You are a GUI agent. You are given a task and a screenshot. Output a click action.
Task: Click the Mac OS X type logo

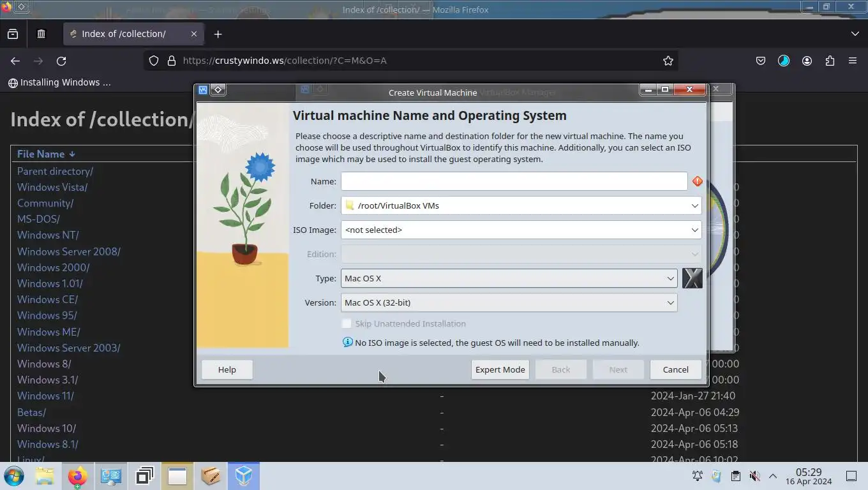692,278
